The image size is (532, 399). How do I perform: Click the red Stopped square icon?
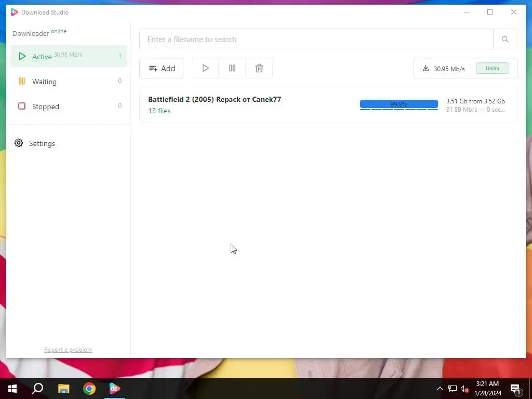22,106
